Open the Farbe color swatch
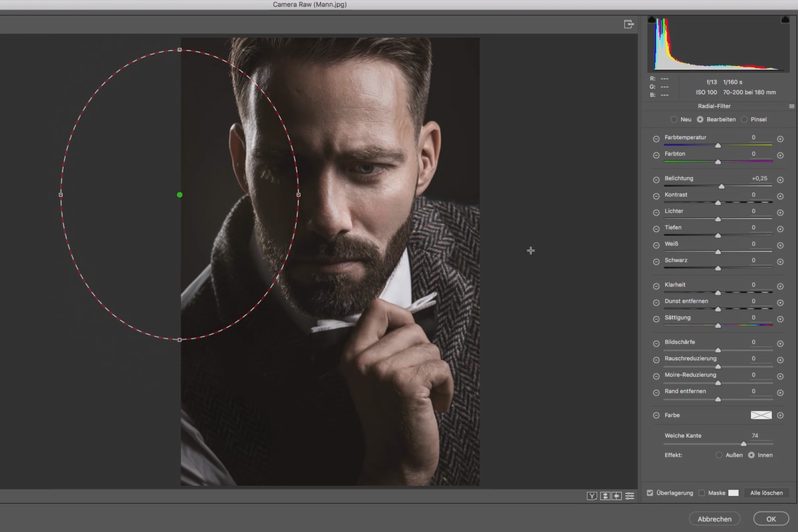The image size is (798, 532). pyautogui.click(x=761, y=415)
